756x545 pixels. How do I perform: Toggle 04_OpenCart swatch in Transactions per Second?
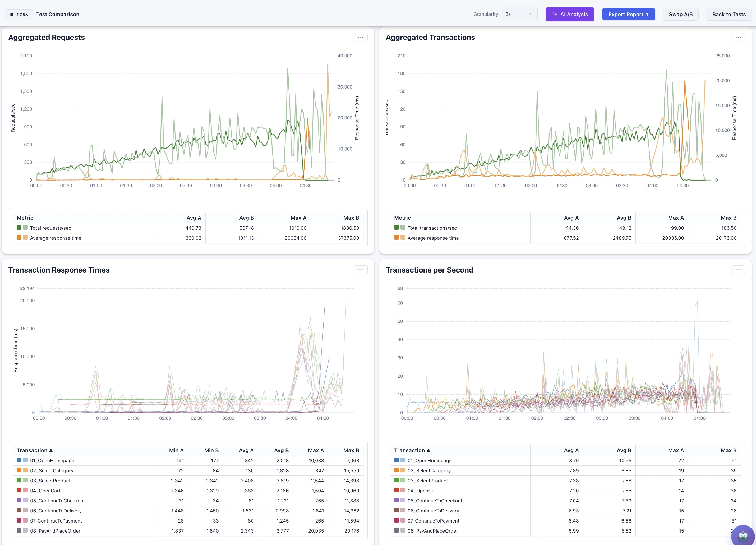tap(400, 490)
